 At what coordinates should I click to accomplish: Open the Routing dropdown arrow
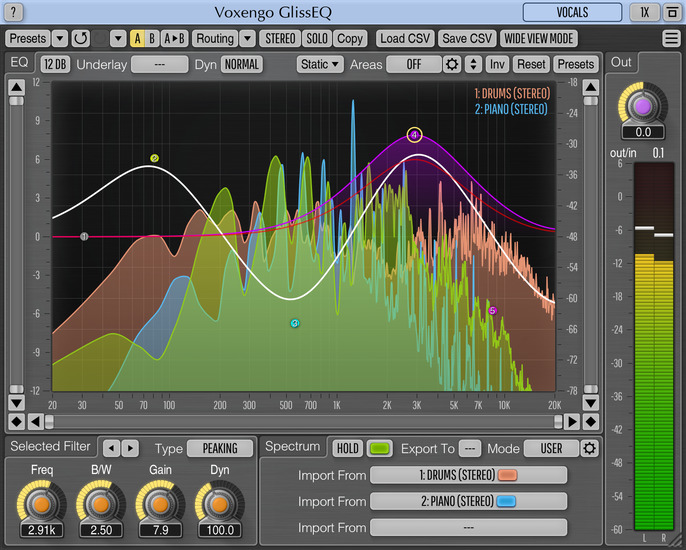247,39
